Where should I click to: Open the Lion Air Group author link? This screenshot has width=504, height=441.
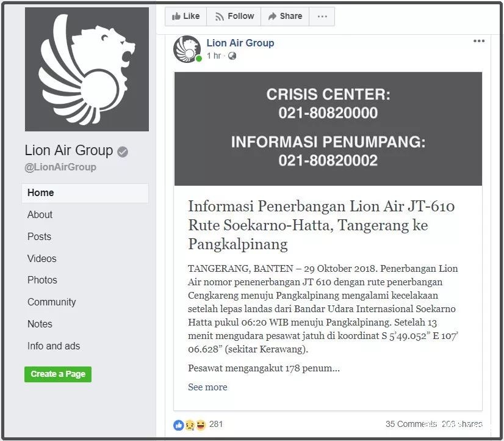click(x=240, y=43)
